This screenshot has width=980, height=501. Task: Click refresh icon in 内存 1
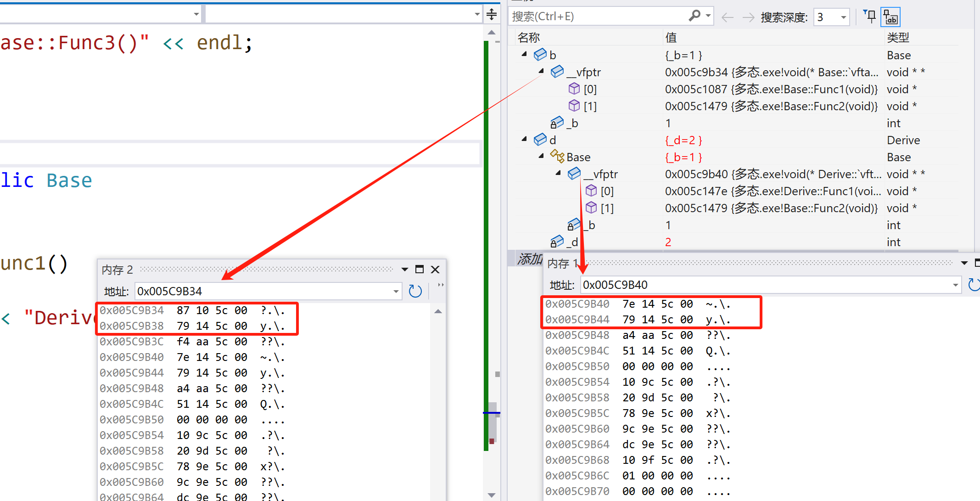click(x=974, y=285)
